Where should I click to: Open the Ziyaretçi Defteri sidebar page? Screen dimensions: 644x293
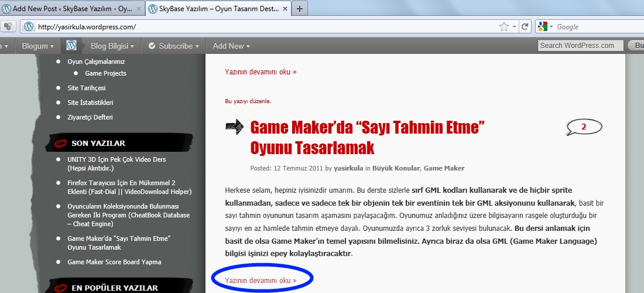click(x=90, y=117)
